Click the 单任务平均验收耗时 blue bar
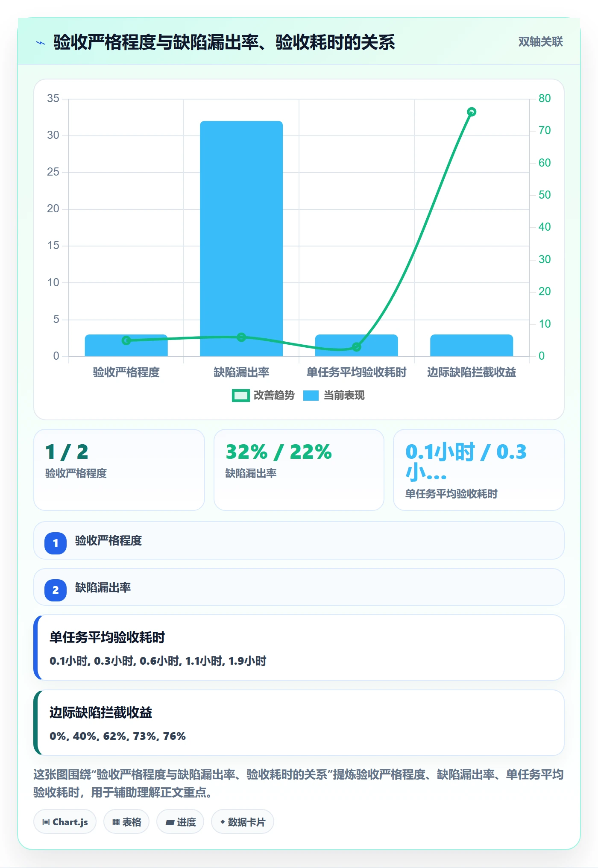 pos(356,345)
